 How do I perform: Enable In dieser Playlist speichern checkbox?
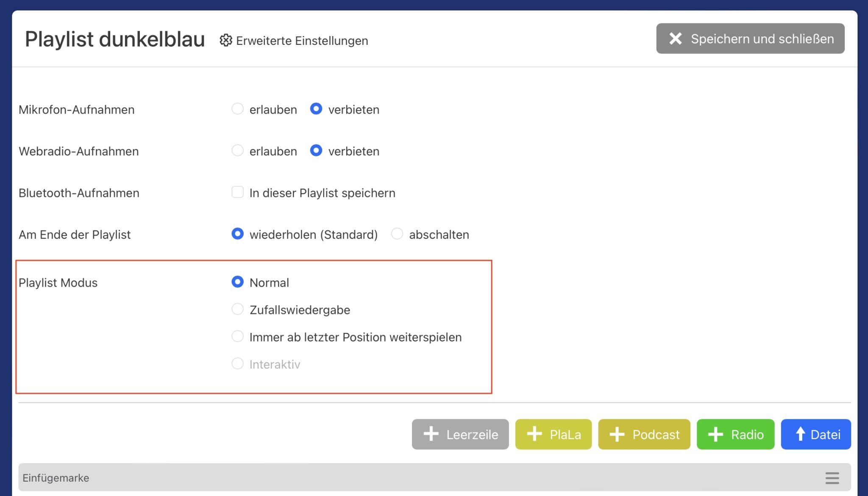point(238,192)
